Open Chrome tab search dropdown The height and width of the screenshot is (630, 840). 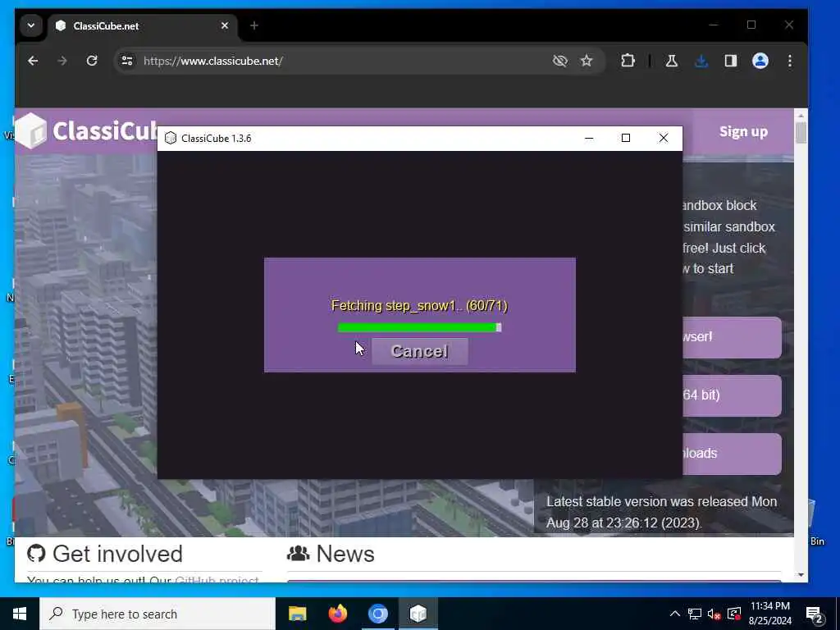pos(31,25)
